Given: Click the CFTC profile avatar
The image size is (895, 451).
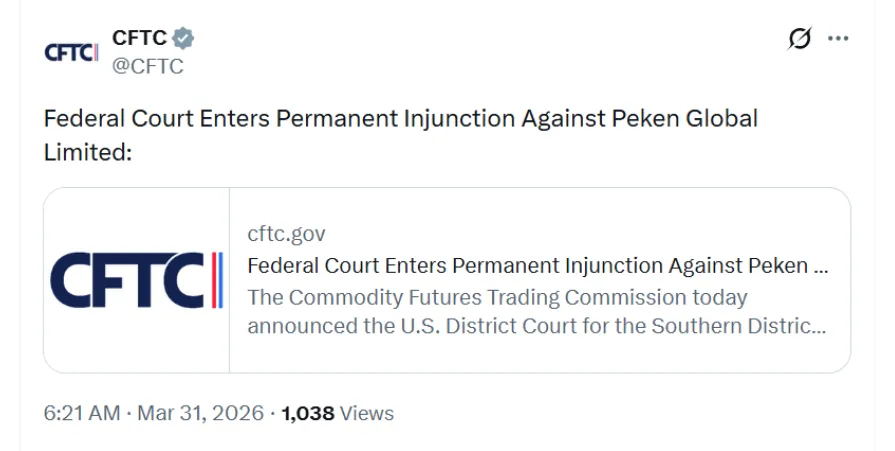Looking at the screenshot, I should pos(71,52).
